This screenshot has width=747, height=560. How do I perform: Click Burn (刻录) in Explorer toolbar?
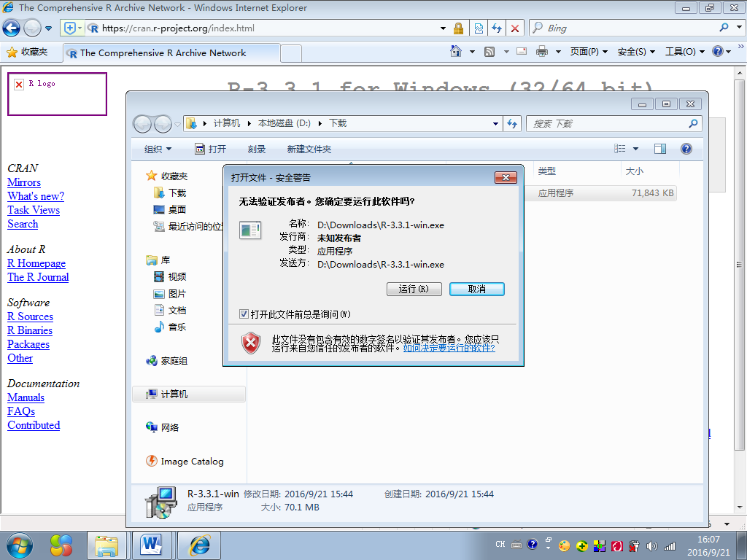click(256, 149)
